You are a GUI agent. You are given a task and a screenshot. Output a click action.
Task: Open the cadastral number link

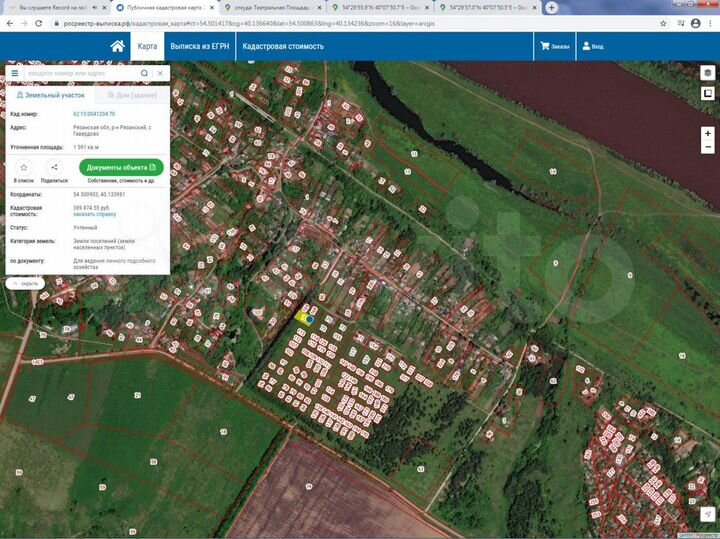94,114
